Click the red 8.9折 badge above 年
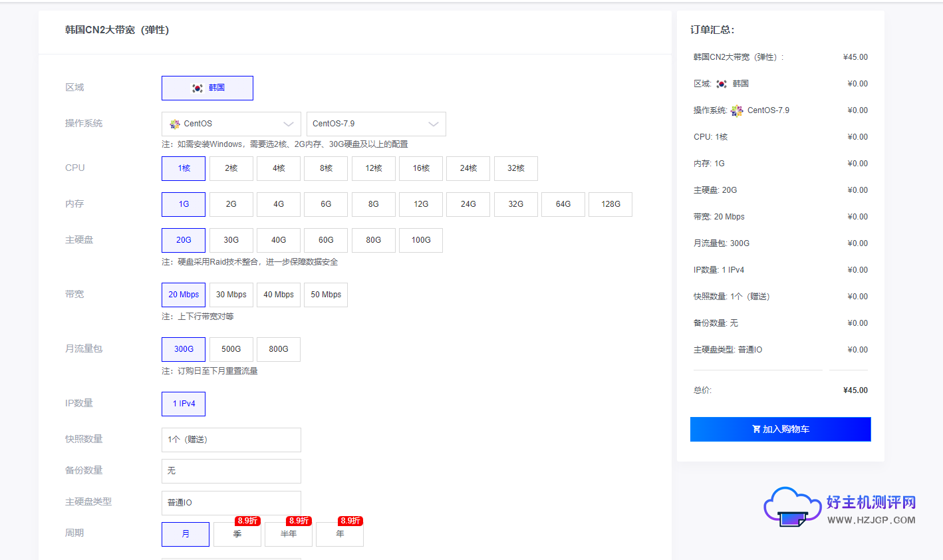 coord(348,521)
